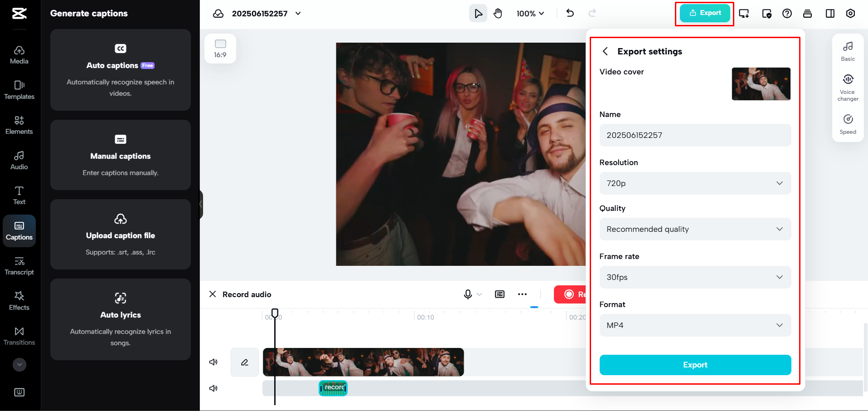Open the stacked layers menu icon
Viewport: 868px width, 411px height.
click(x=807, y=14)
